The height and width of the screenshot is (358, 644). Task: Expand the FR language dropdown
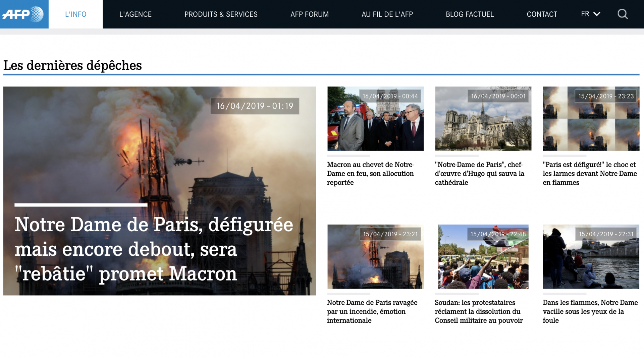coord(591,14)
